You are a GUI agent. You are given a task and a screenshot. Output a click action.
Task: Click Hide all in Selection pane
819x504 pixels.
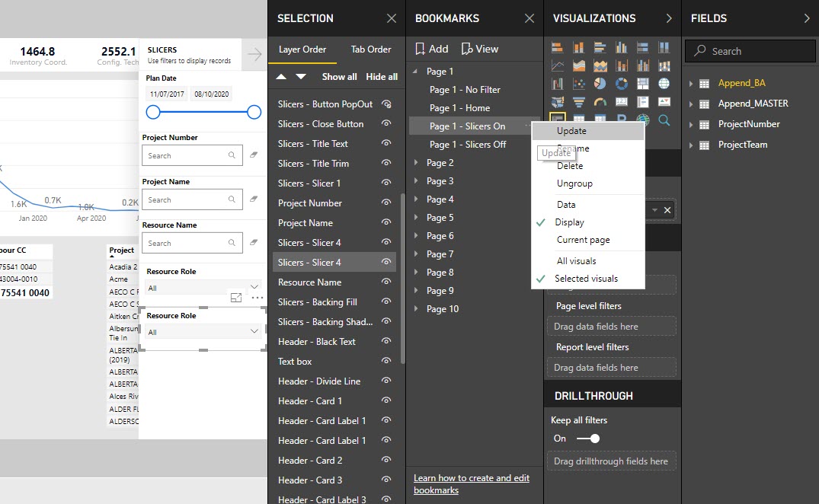tap(382, 77)
